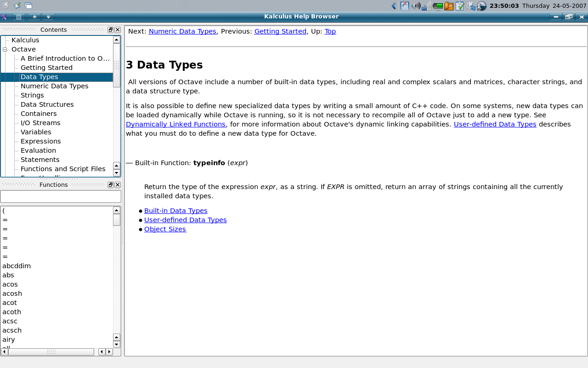
Task: Click the show desktop icon with pencil
Action: click(17, 6)
